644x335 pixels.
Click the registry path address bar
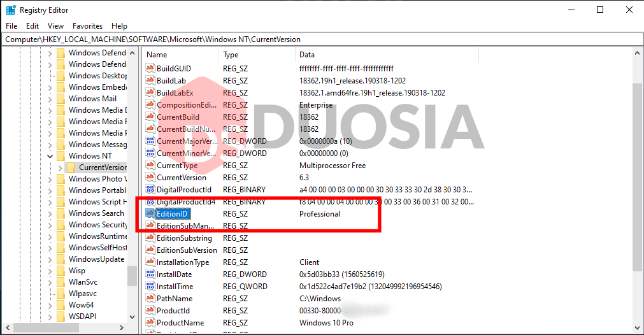[x=322, y=39]
